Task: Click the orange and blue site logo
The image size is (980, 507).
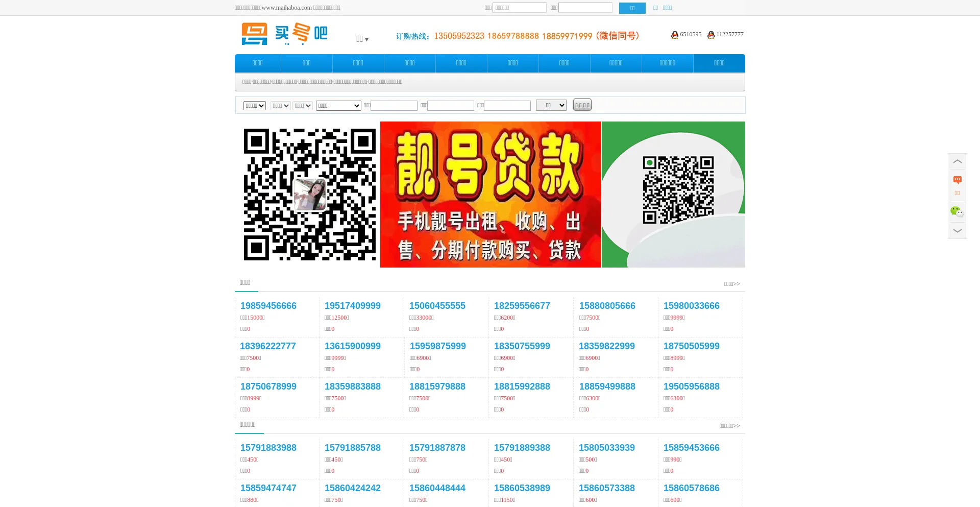Action: coord(284,34)
